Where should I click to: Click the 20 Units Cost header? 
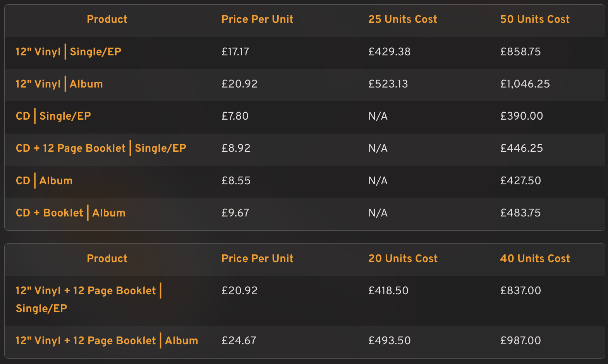coord(403,259)
